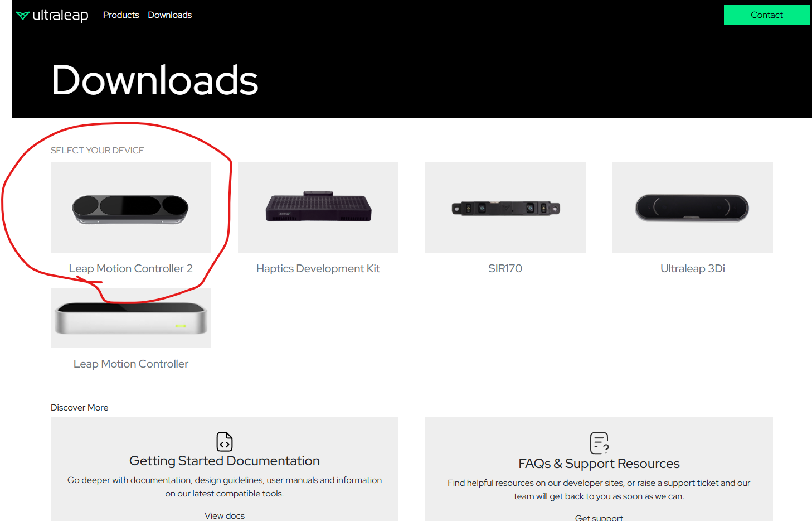Select the SIR170 device image

505,208
